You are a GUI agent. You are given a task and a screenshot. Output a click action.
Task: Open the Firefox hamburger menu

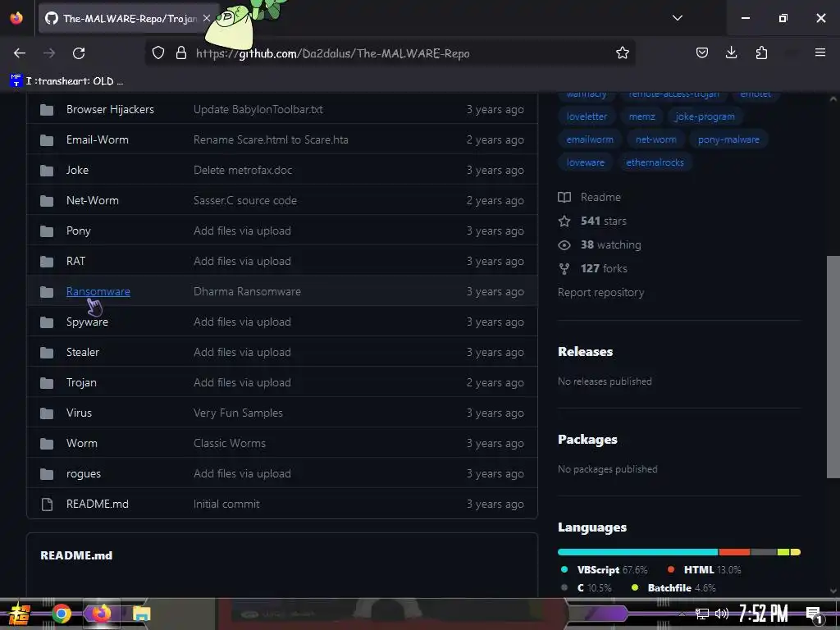[820, 52]
